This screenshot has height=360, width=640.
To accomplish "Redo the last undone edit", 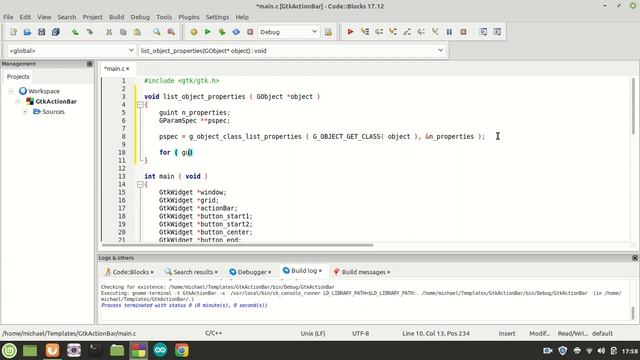I will [x=89, y=32].
